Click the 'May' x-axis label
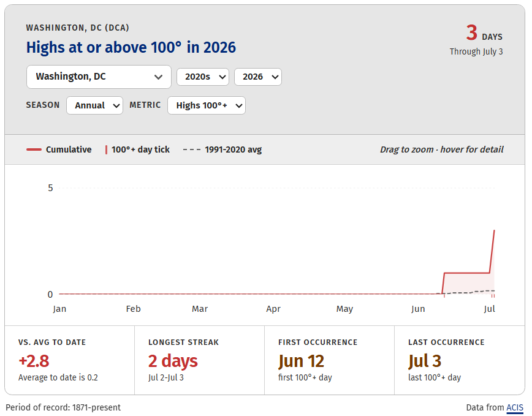This screenshot has height=416, width=532. click(x=344, y=309)
